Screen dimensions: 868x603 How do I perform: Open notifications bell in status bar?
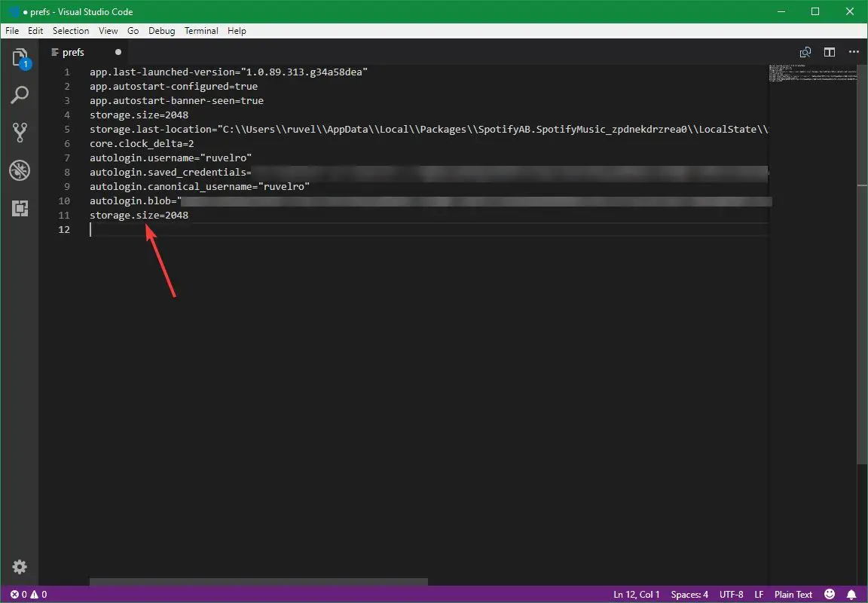(851, 594)
